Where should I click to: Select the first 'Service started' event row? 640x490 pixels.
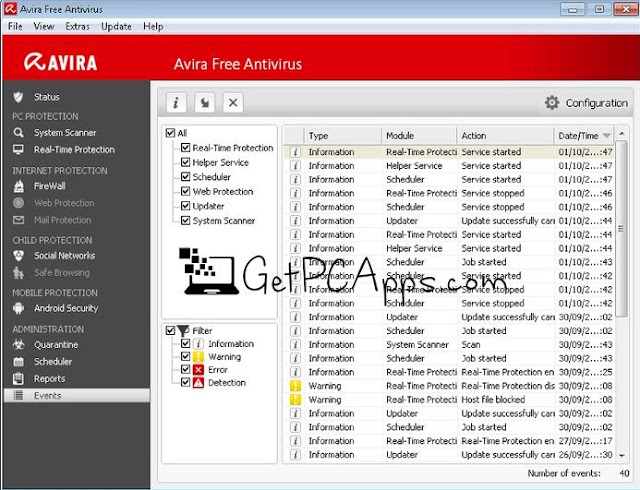click(x=448, y=152)
